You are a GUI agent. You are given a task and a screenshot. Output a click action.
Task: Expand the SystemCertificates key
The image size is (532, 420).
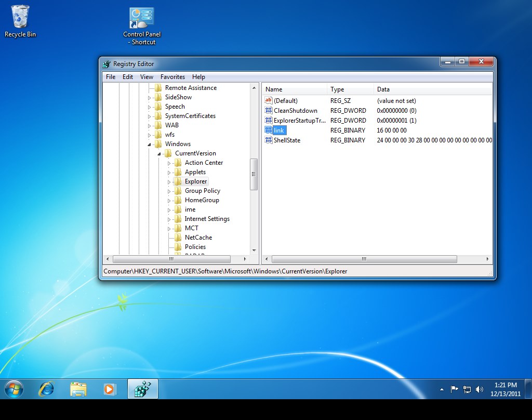[x=149, y=116]
